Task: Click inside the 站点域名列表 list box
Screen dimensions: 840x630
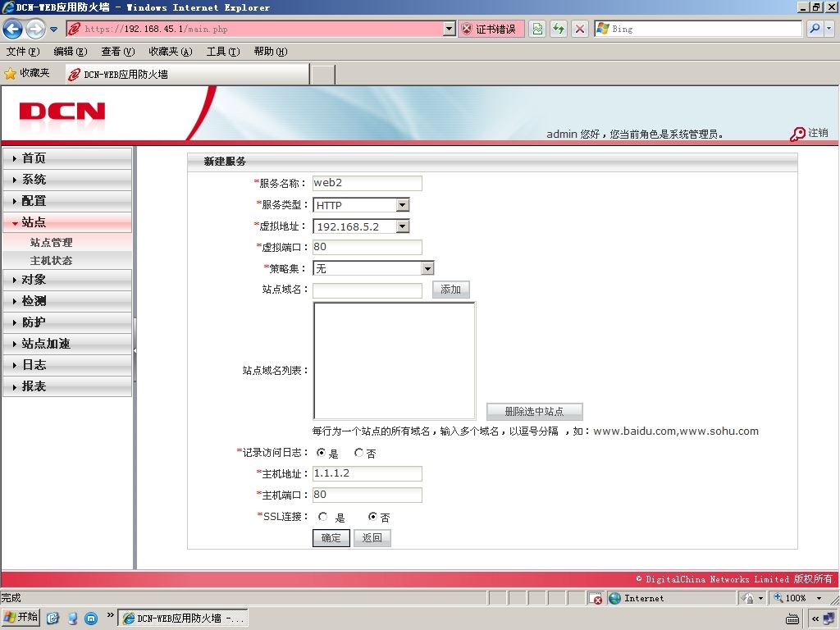Action: coord(394,361)
